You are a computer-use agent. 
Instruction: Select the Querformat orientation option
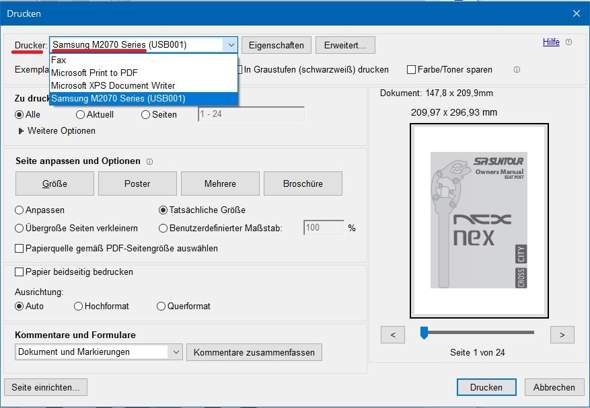click(x=161, y=306)
